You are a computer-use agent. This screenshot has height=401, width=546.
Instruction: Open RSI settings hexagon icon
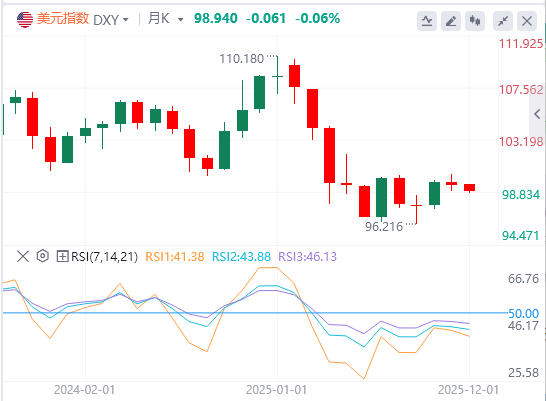pyautogui.click(x=42, y=256)
